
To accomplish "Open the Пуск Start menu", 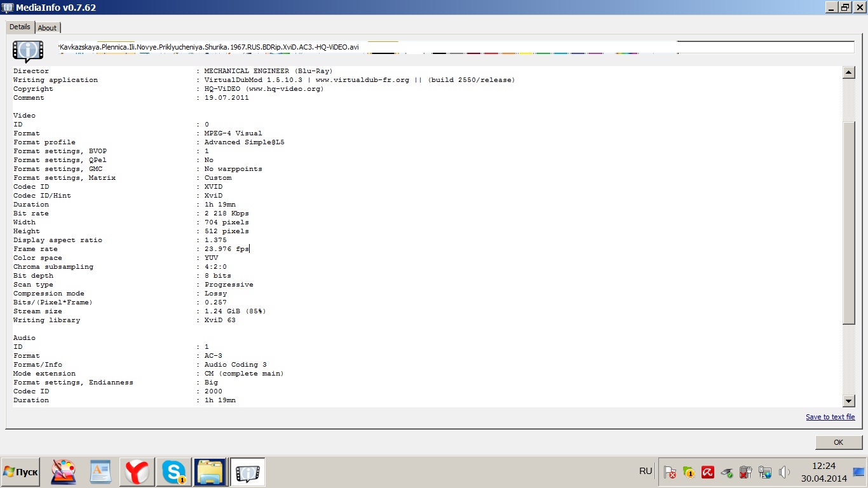I will pyautogui.click(x=20, y=472).
